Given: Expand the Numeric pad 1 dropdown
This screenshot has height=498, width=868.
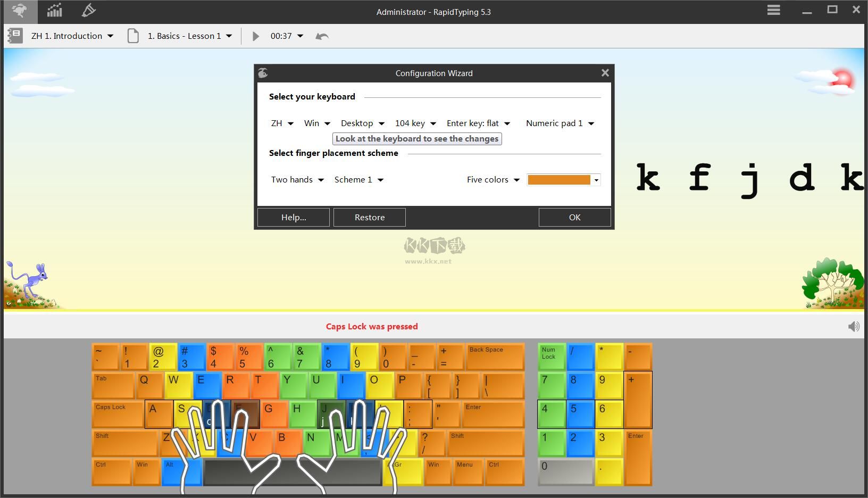Looking at the screenshot, I should (x=560, y=123).
